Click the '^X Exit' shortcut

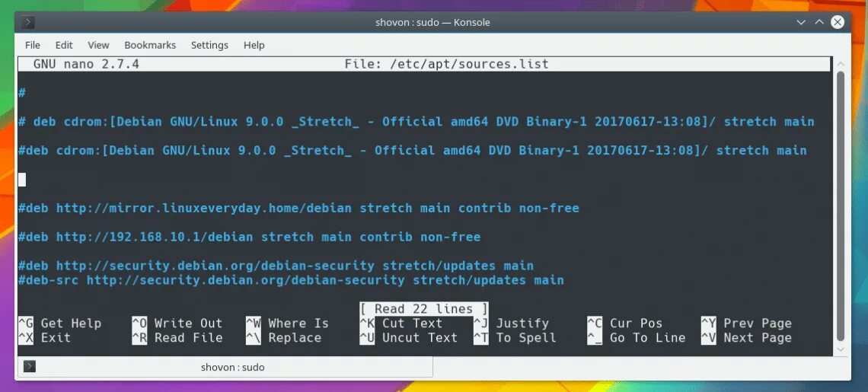pos(44,338)
